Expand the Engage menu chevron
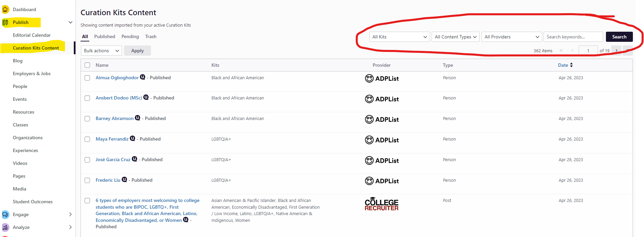Image resolution: width=644 pixels, height=237 pixels. [70, 214]
